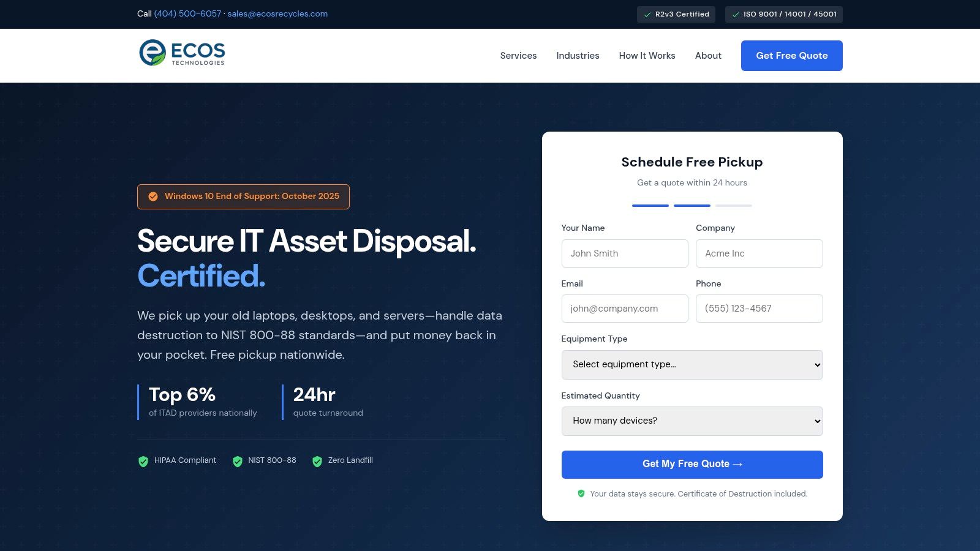Click the green check icon near the data security note
This screenshot has height=551, width=980.
[581, 493]
